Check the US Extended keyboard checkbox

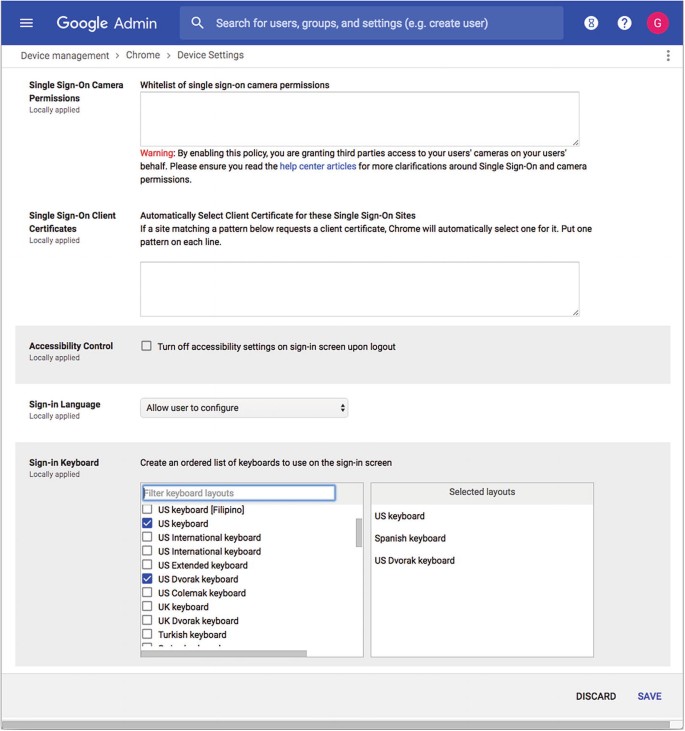[x=147, y=565]
